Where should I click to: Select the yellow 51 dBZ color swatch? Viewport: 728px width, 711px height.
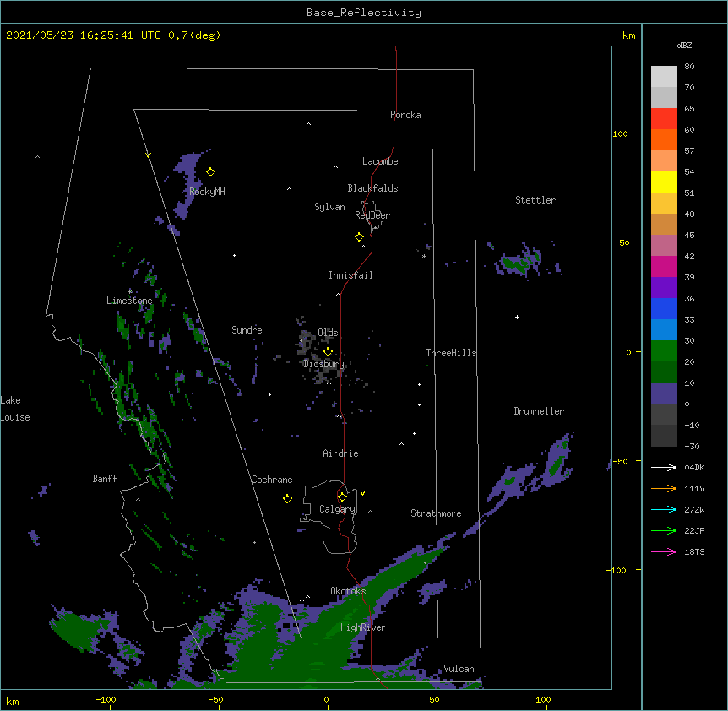click(x=664, y=182)
